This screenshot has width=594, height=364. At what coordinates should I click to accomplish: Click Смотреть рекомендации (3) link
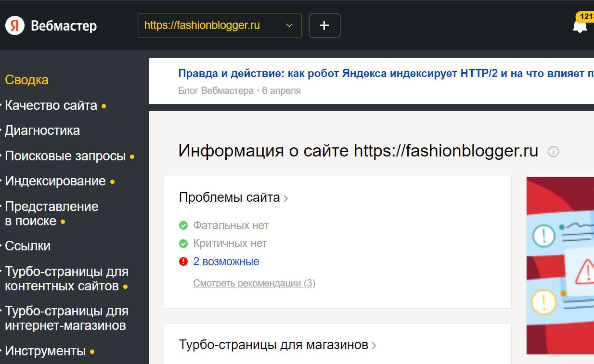click(x=254, y=283)
